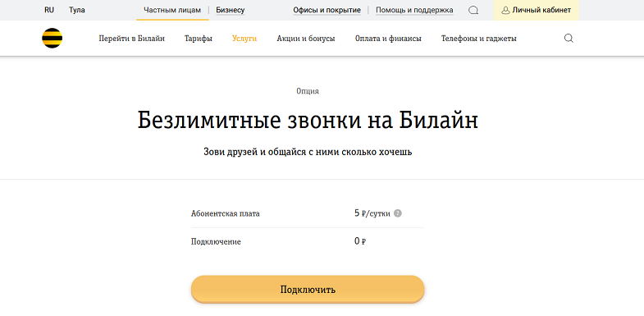Open Телефоны и гаджеты menu
644x316 pixels.
pyautogui.click(x=479, y=39)
